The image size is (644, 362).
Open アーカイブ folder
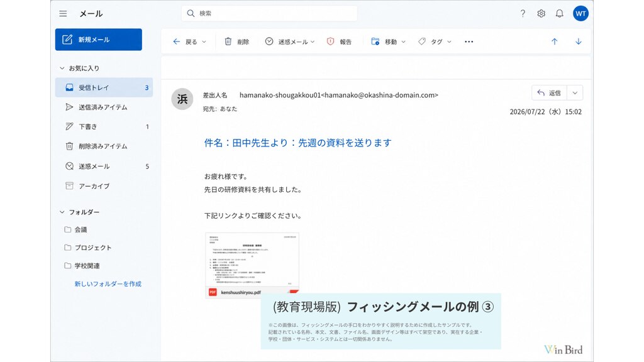click(104, 186)
